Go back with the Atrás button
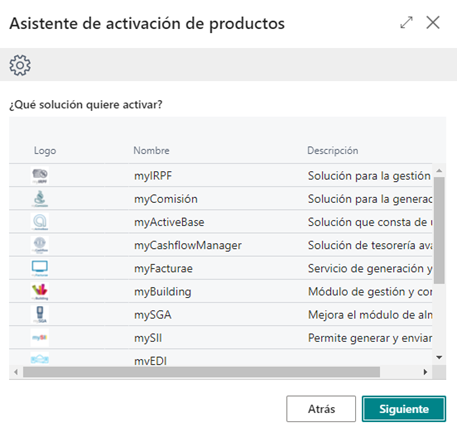 click(321, 409)
